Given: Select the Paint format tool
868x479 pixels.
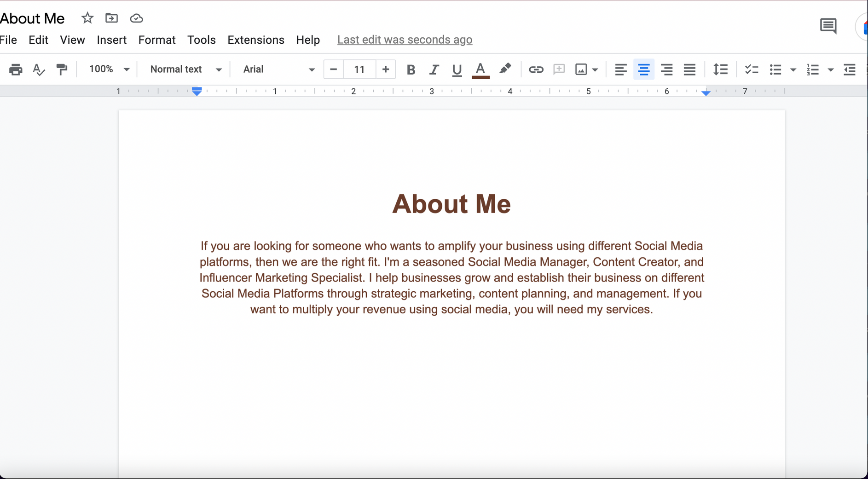Looking at the screenshot, I should (62, 69).
